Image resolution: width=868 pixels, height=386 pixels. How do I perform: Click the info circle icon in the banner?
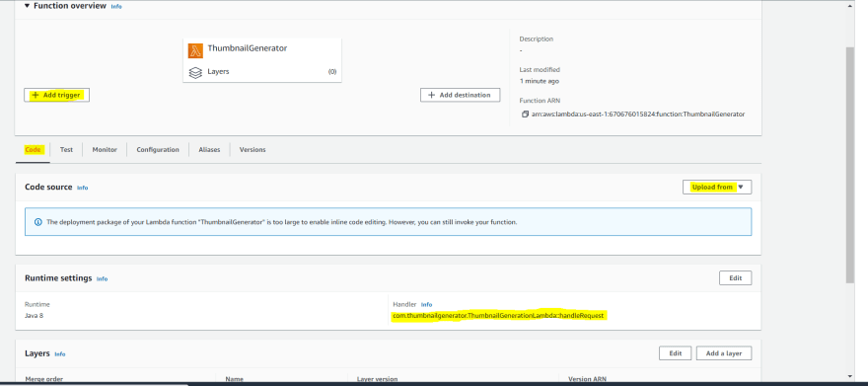coord(38,222)
